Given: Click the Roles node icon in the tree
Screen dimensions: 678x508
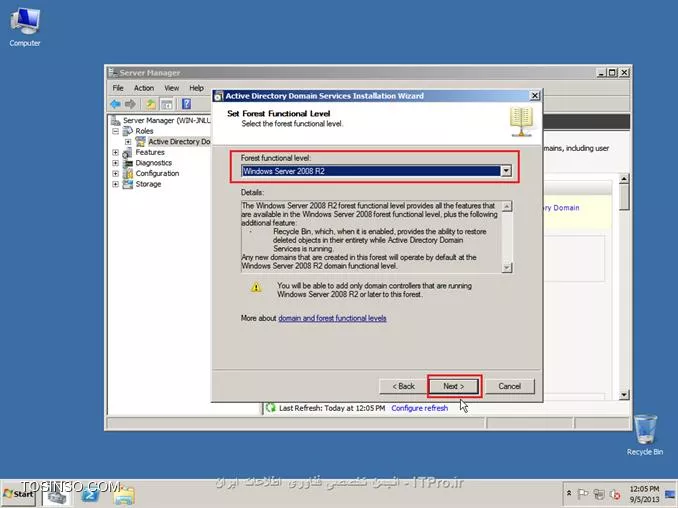Looking at the screenshot, I should pyautogui.click(x=128, y=131).
